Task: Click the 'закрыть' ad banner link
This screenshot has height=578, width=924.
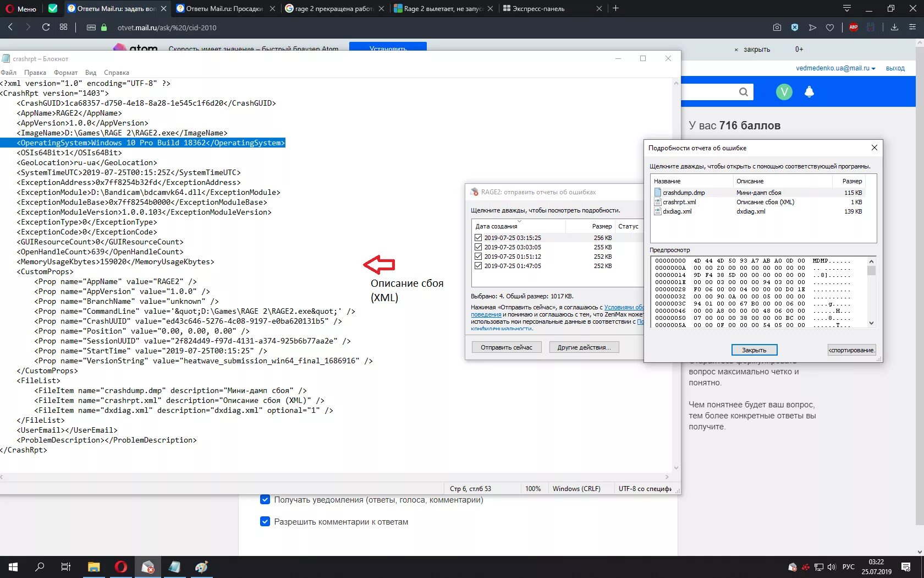Action: tap(757, 50)
